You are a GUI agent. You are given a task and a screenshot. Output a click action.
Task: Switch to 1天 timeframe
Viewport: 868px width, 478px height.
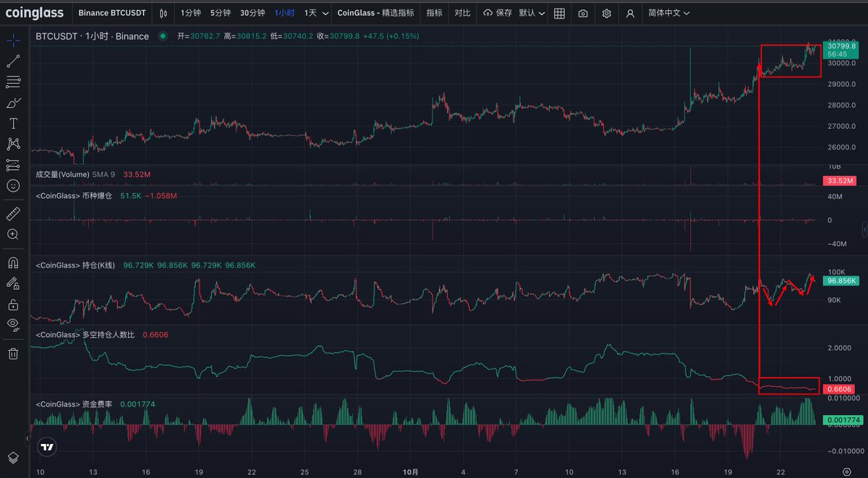pyautogui.click(x=310, y=13)
